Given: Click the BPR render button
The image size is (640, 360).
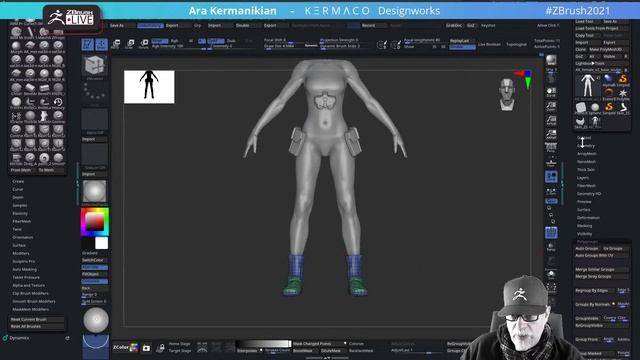Looking at the screenshot, I should pos(551,60).
